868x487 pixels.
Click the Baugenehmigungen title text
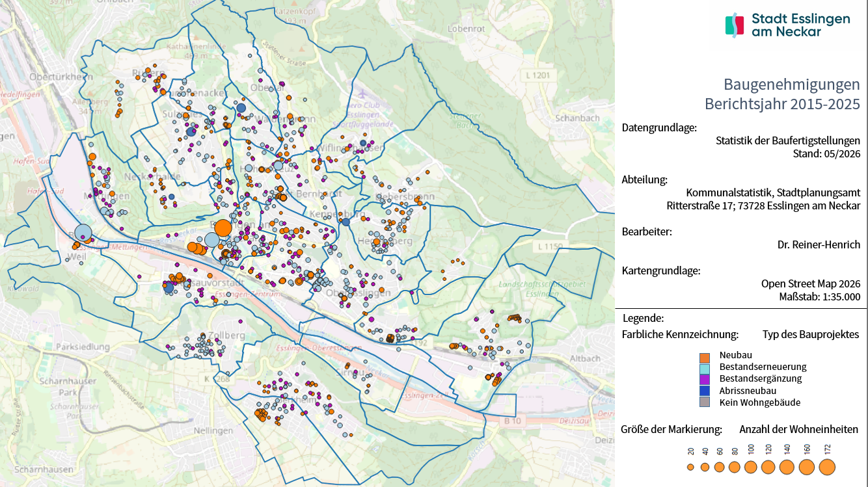792,85
